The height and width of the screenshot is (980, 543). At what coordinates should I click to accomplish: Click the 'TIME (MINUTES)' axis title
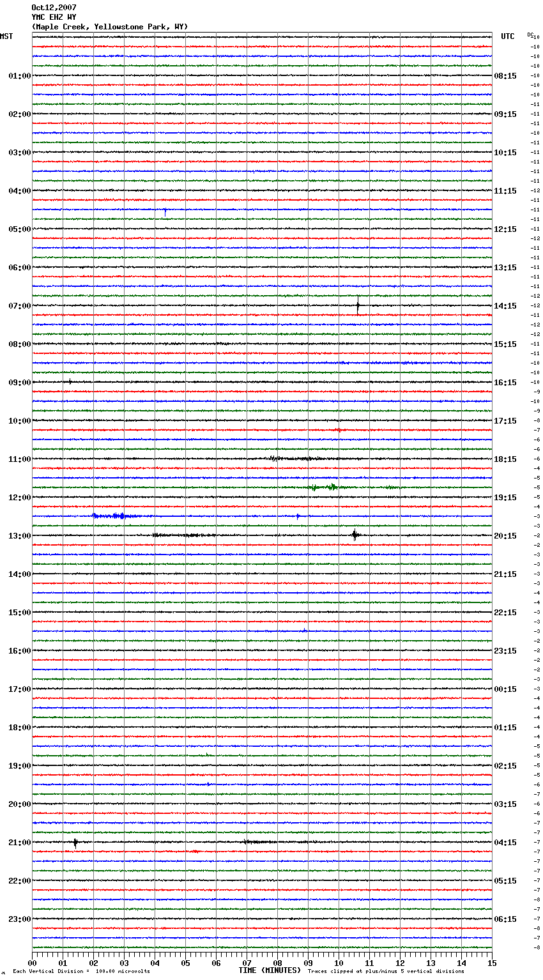(x=270, y=970)
